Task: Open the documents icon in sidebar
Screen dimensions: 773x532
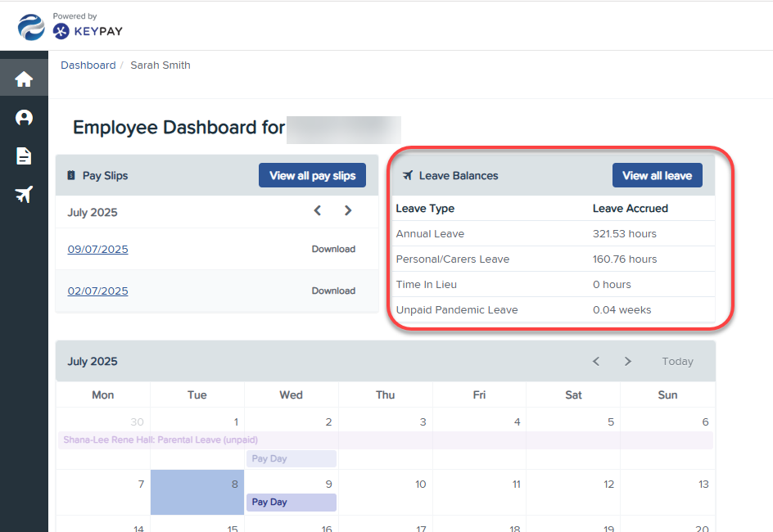Action: (24, 156)
